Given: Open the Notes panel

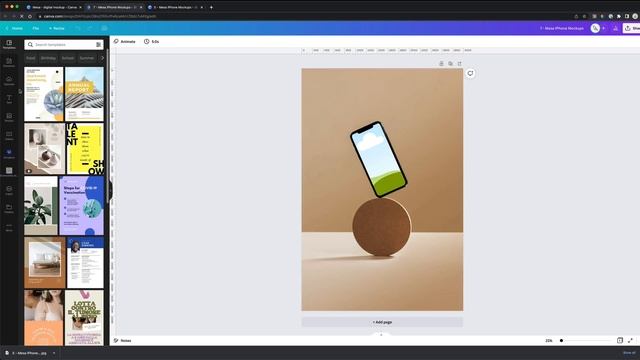Looking at the screenshot, I should [122, 340].
